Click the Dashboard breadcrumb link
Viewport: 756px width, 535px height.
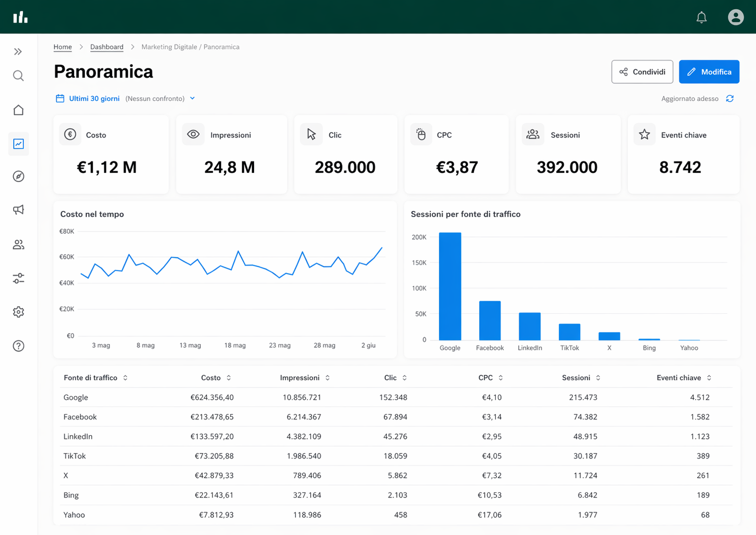[x=106, y=47]
